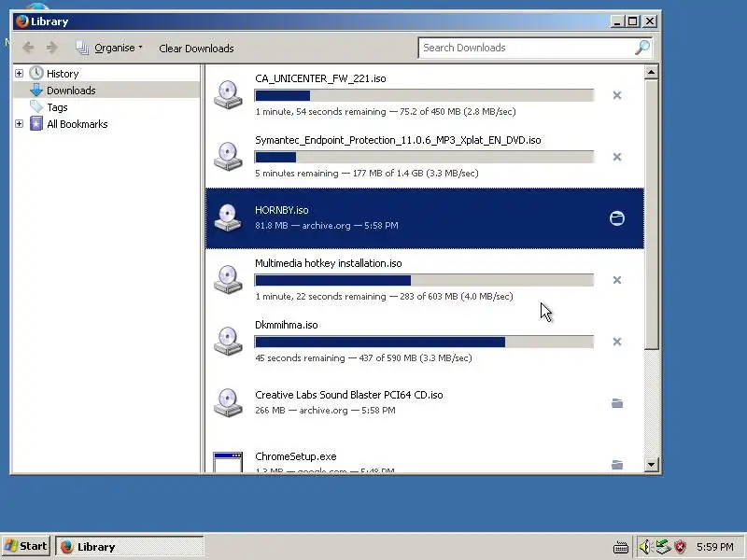747x560 pixels.
Task: Expand the History tree node
Action: pyautogui.click(x=19, y=74)
